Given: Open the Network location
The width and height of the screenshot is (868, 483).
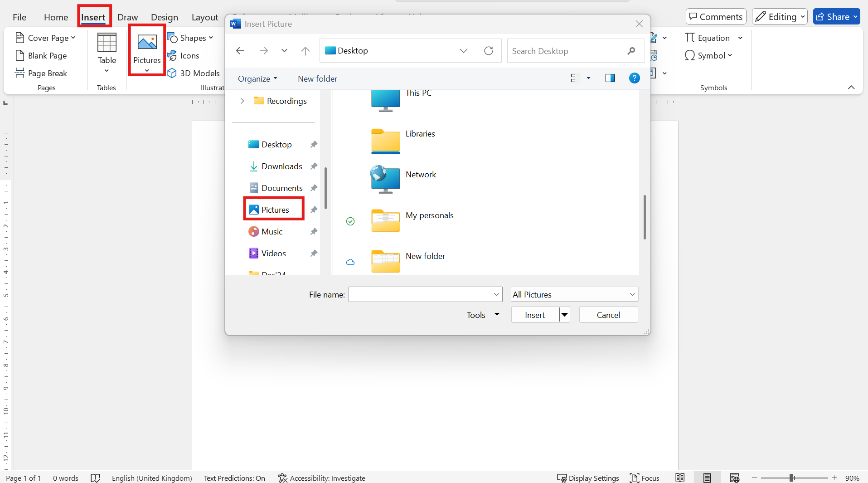Looking at the screenshot, I should pyautogui.click(x=403, y=180).
